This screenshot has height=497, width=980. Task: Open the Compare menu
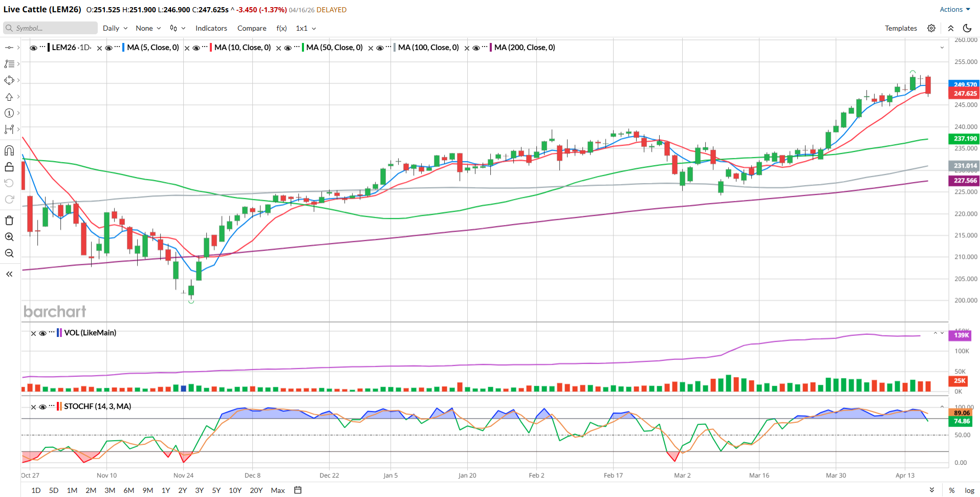tap(251, 28)
